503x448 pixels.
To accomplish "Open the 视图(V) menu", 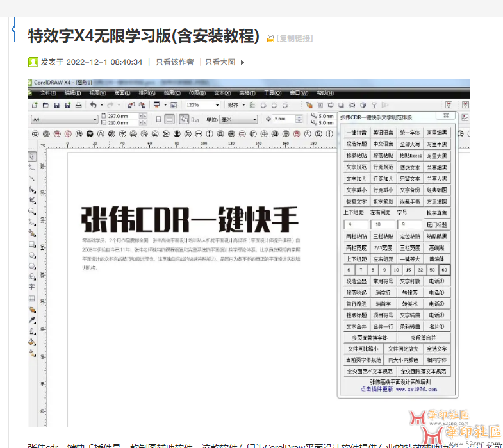I will pyautogui.click(x=97, y=93).
